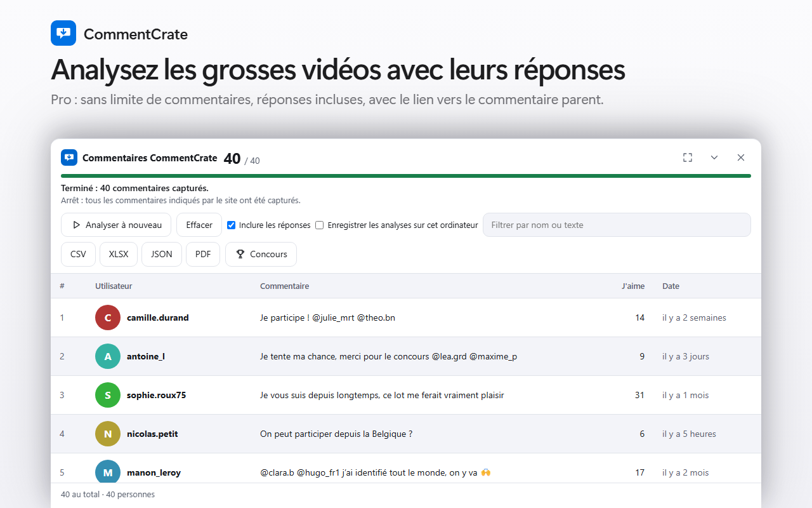The image size is (812, 508).
Task: Export comments as PDF
Action: [203, 254]
